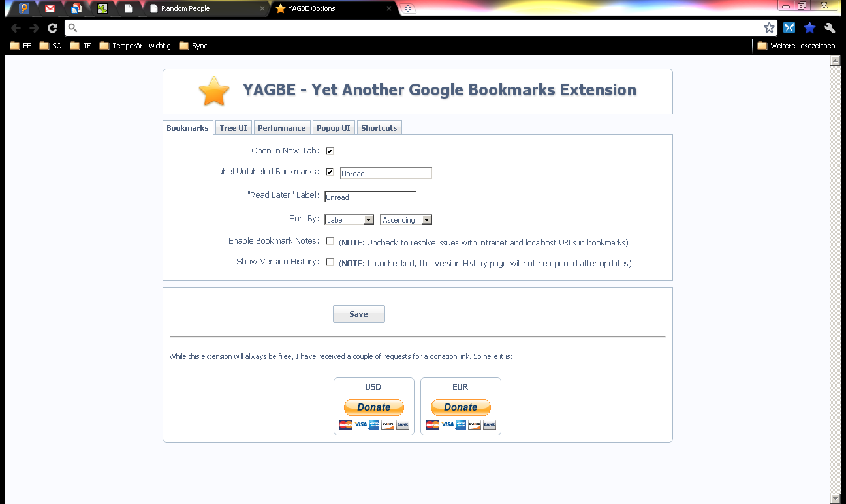Click the EUR Donate button
This screenshot has height=504, width=846.
(x=461, y=407)
